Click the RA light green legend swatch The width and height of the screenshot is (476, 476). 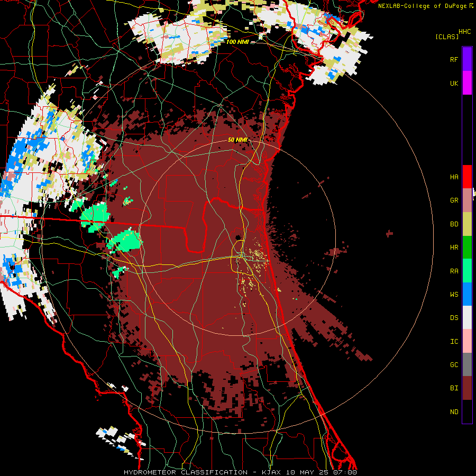click(467, 270)
